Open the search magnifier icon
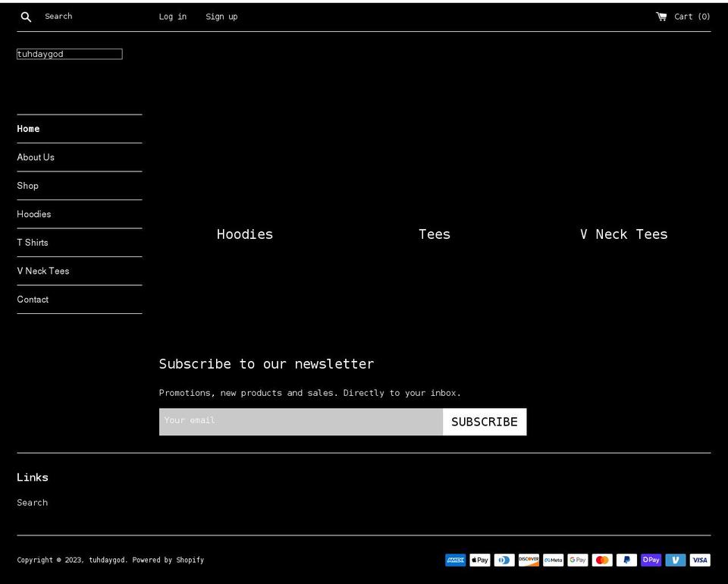 click(x=26, y=16)
